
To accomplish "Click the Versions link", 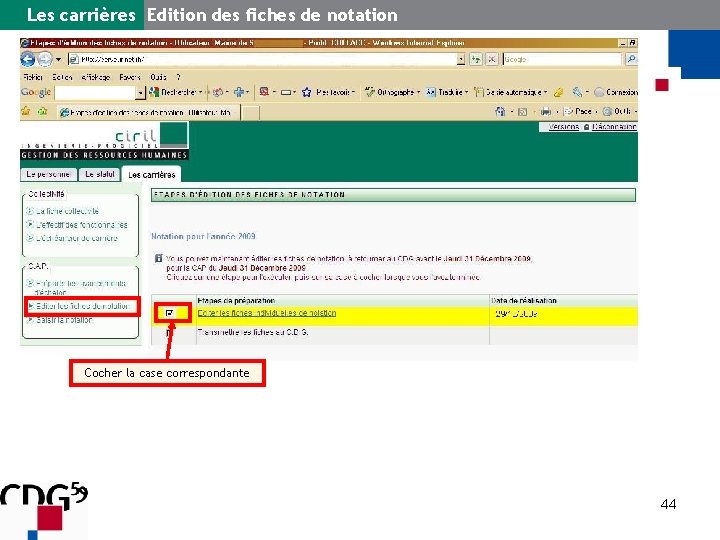I will pyautogui.click(x=563, y=127).
